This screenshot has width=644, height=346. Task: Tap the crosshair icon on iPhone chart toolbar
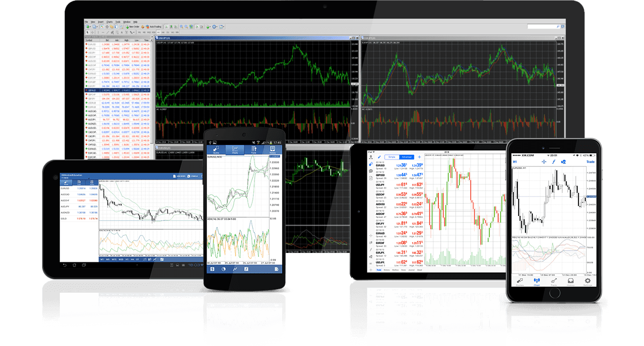pyautogui.click(x=544, y=162)
